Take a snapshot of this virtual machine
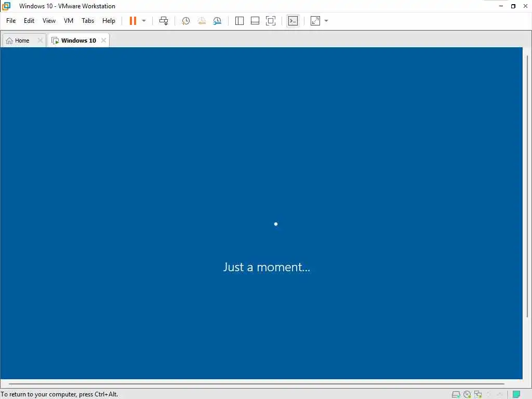 click(185, 21)
